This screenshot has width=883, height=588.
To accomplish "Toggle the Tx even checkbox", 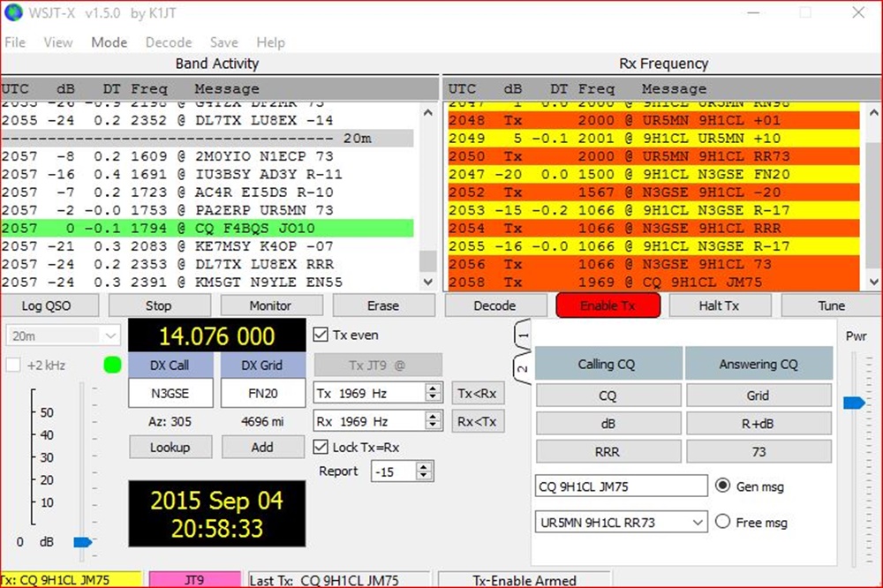I will pos(321,335).
